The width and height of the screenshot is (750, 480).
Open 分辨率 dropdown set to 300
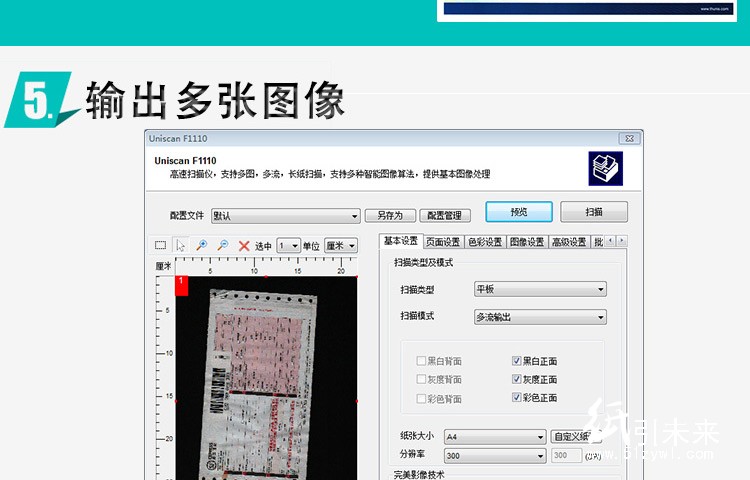(495, 455)
